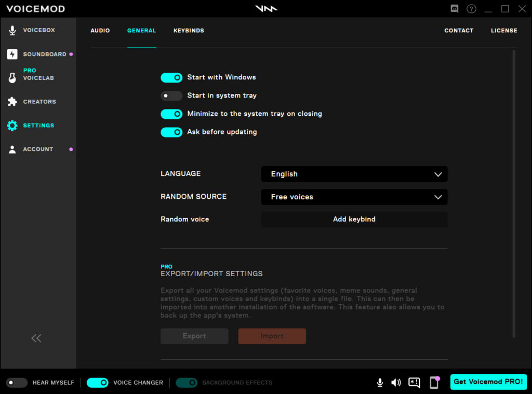Open the Soundboard lightning icon
This screenshot has height=394, width=532.
[12, 55]
